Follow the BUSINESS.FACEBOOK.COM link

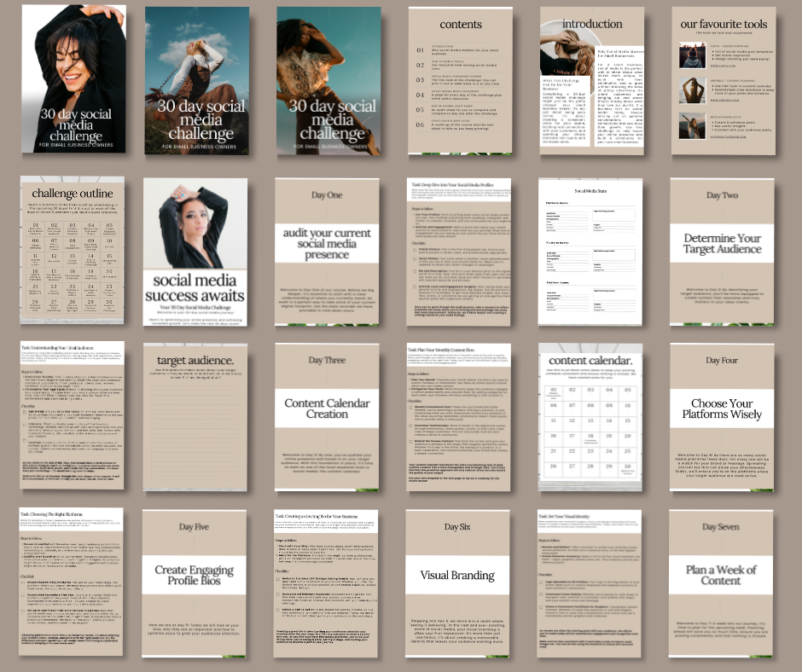[x=728, y=136]
